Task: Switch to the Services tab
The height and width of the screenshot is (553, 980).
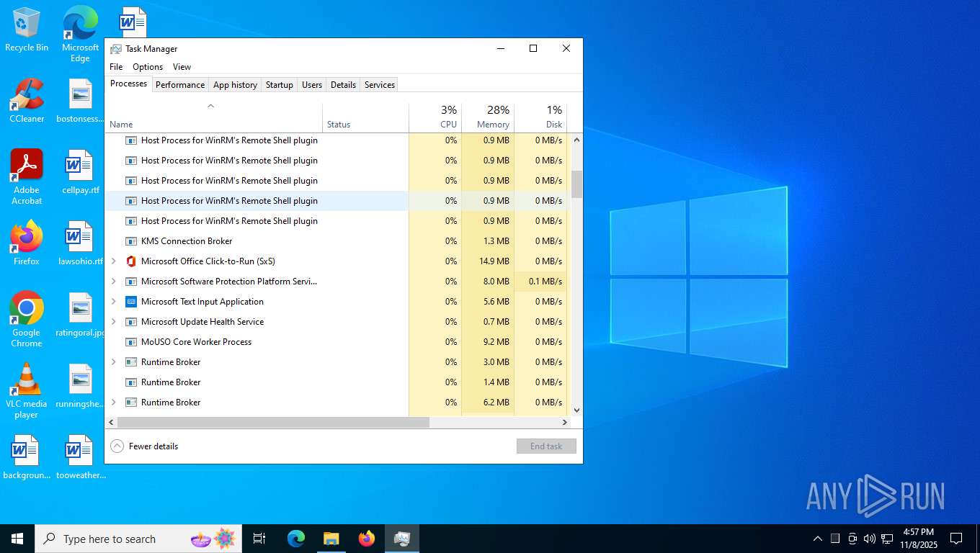Action: tap(380, 85)
